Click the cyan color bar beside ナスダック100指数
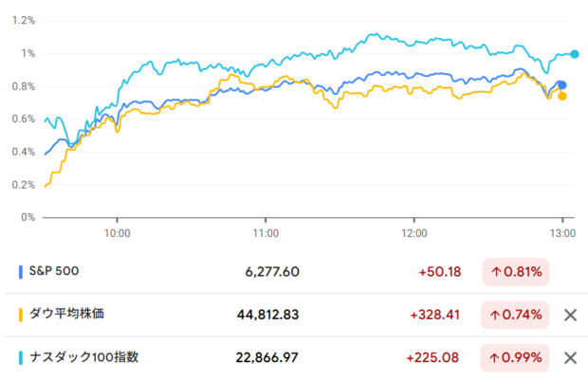Viewport: 588px width, 379px height. [21, 357]
